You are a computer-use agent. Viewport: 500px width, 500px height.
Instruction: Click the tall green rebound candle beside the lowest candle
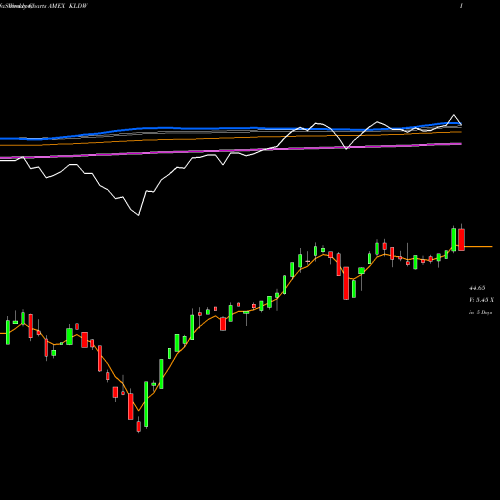pos(146,404)
